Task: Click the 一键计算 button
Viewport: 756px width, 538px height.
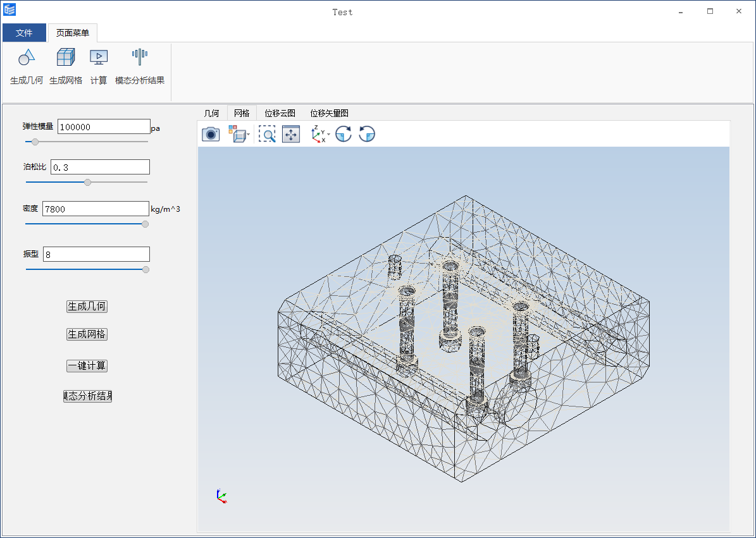Action: (87, 365)
